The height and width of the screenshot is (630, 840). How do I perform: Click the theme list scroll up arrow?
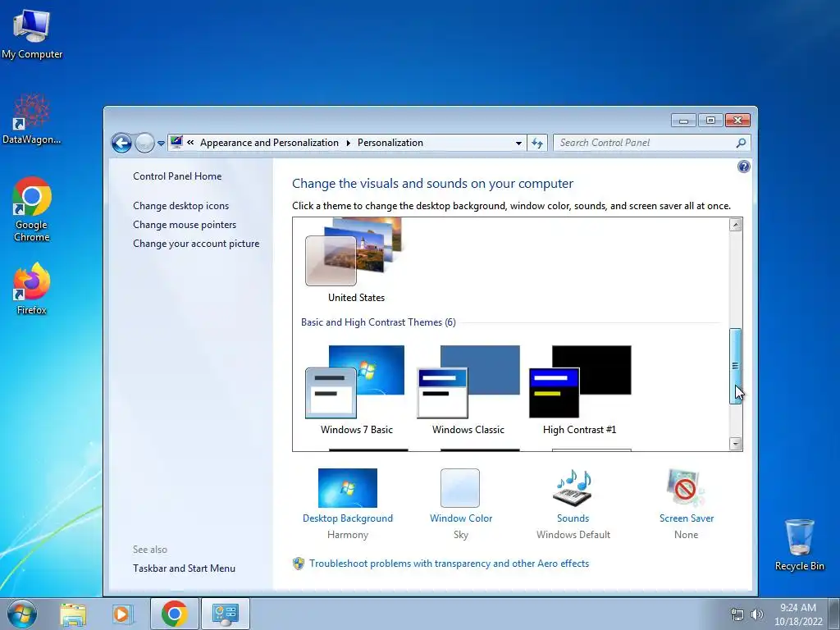tap(736, 225)
